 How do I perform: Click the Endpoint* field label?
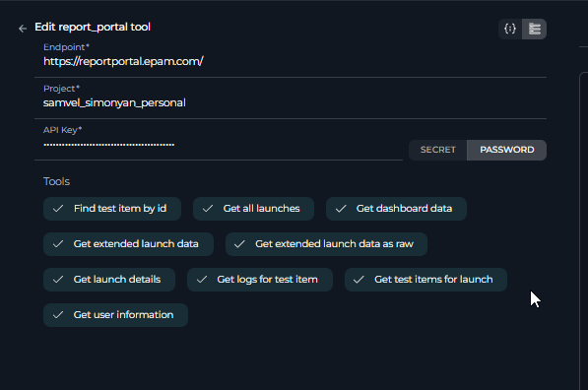(x=66, y=47)
